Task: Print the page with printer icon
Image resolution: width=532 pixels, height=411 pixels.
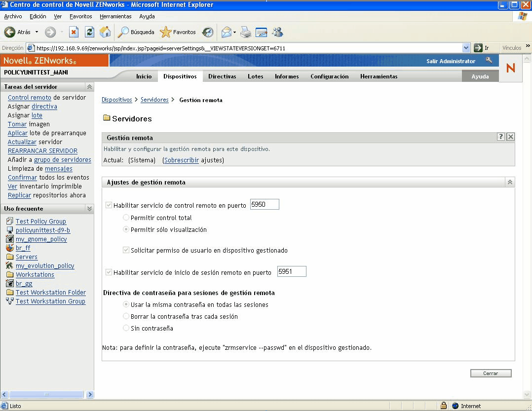Action: pyautogui.click(x=246, y=32)
